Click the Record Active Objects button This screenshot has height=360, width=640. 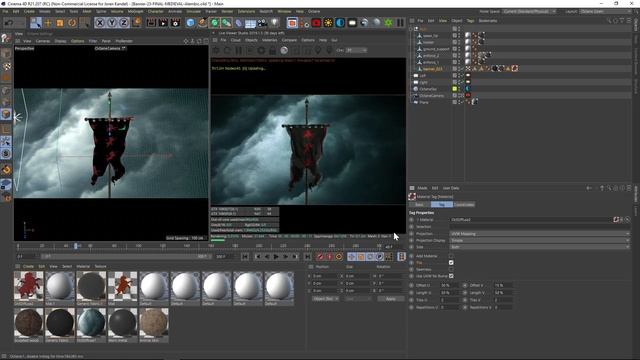point(320,257)
